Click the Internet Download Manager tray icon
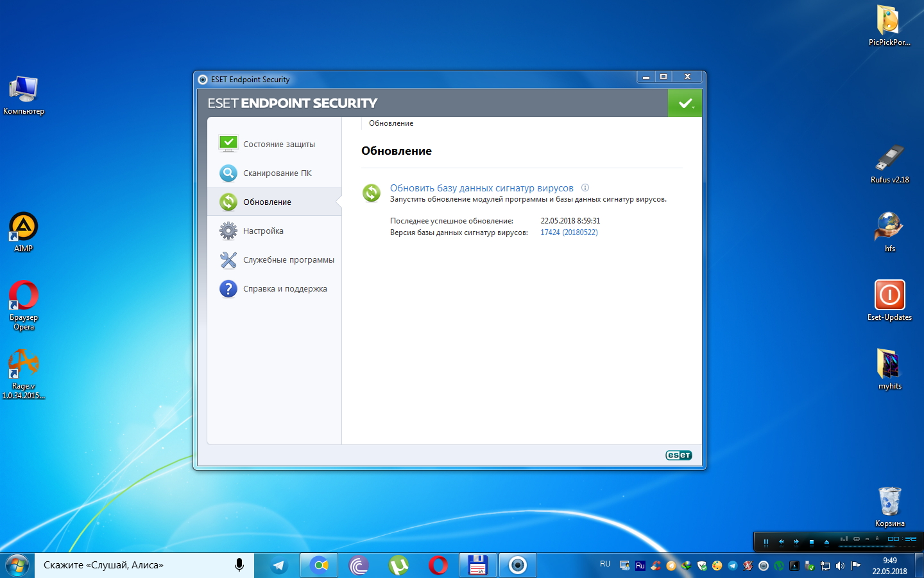 point(687,566)
